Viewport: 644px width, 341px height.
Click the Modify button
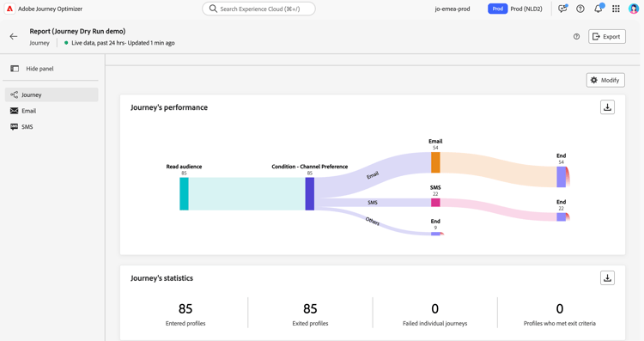click(605, 80)
